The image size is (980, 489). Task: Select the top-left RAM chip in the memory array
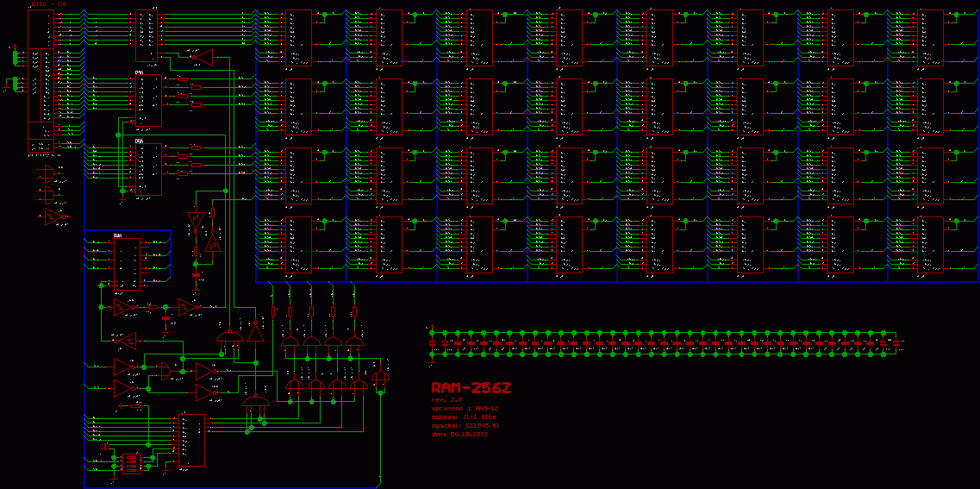point(298,38)
